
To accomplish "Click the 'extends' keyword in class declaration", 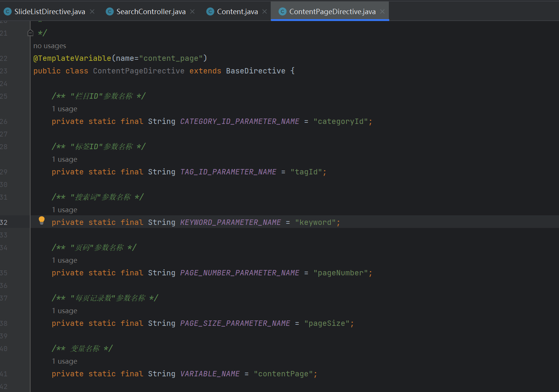I will click(x=205, y=71).
